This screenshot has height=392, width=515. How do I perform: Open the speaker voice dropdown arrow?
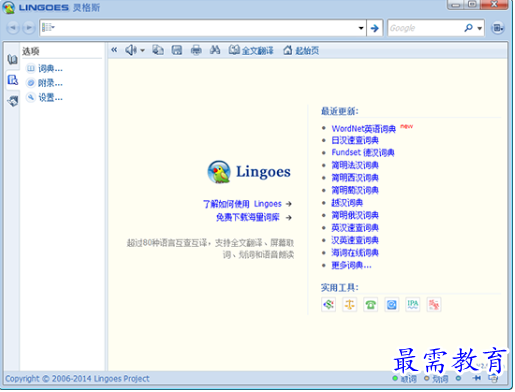point(142,51)
